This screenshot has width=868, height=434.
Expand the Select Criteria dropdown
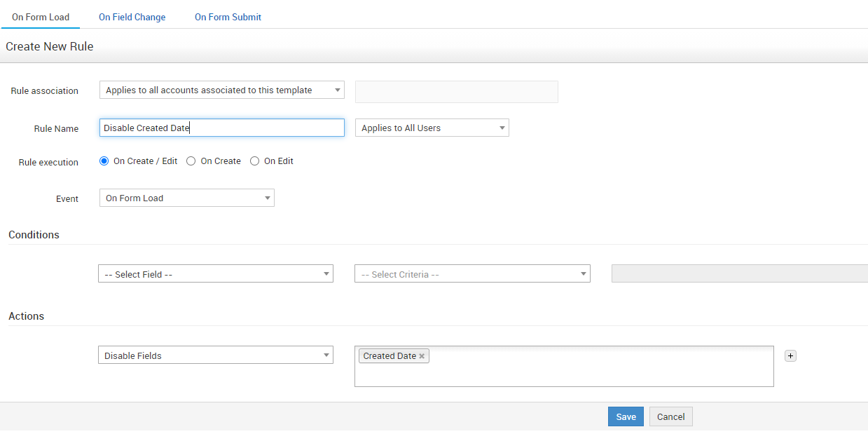click(472, 274)
